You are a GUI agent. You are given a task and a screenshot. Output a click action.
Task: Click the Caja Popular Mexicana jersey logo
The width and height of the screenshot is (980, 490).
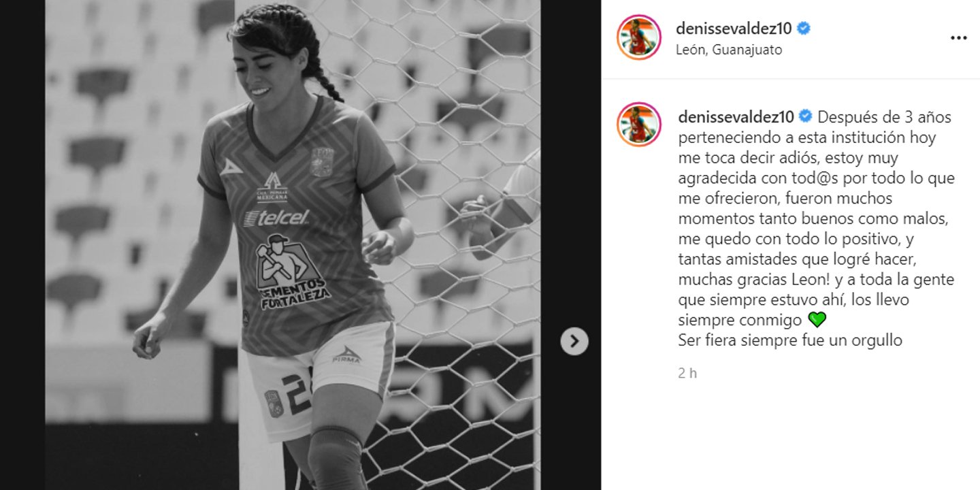pos(272,187)
